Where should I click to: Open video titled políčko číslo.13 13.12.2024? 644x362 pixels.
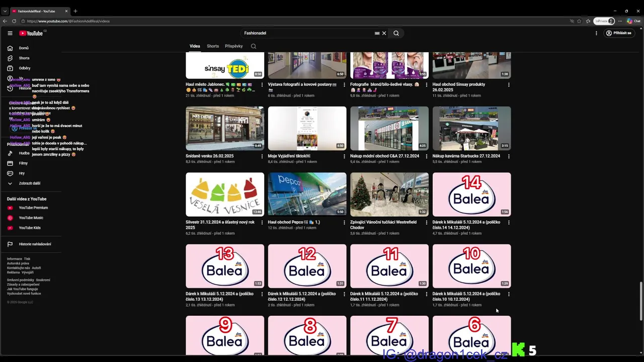tap(219, 297)
